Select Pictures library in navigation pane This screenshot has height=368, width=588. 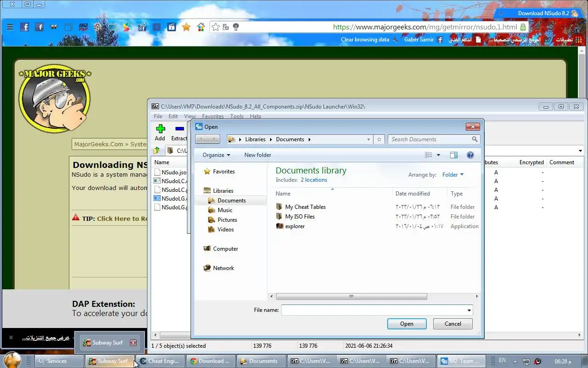(x=222, y=220)
